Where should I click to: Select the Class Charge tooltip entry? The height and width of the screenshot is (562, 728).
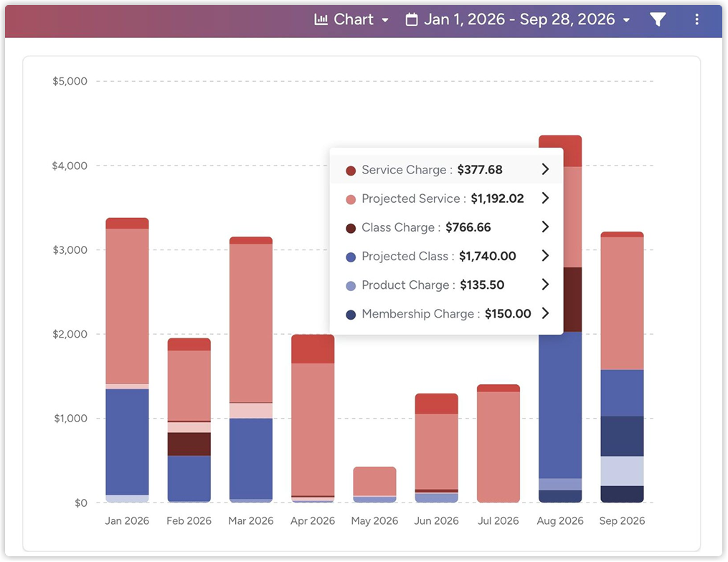pyautogui.click(x=447, y=227)
